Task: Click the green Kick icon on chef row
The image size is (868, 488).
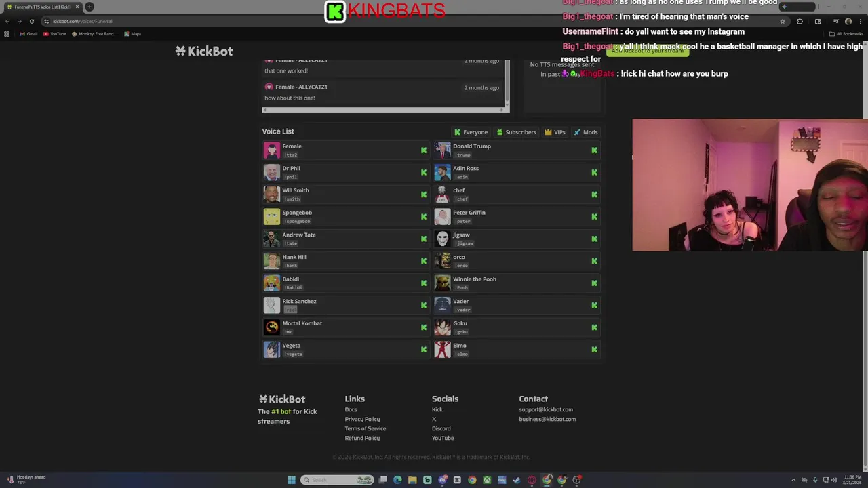Action: point(594,195)
